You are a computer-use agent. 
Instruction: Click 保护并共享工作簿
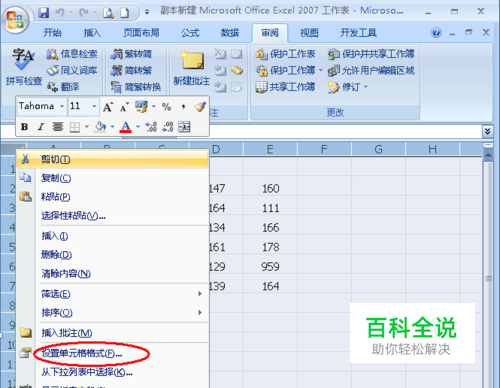[x=371, y=54]
